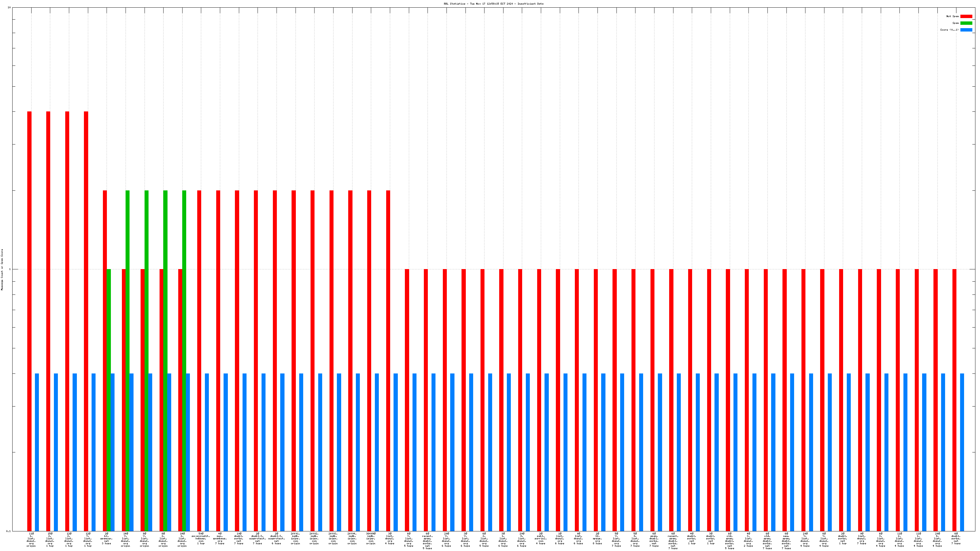980x551 pixels.
Task: Click the Score (0..1) legend text
Action: [949, 30]
